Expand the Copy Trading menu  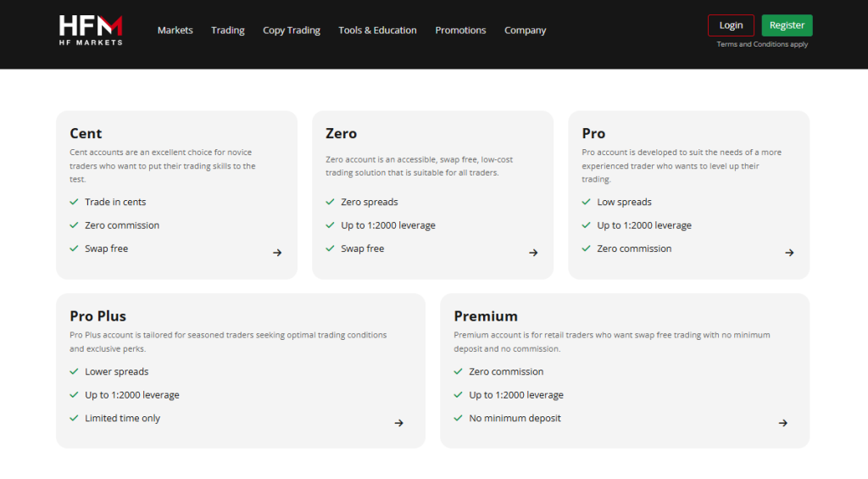(292, 31)
